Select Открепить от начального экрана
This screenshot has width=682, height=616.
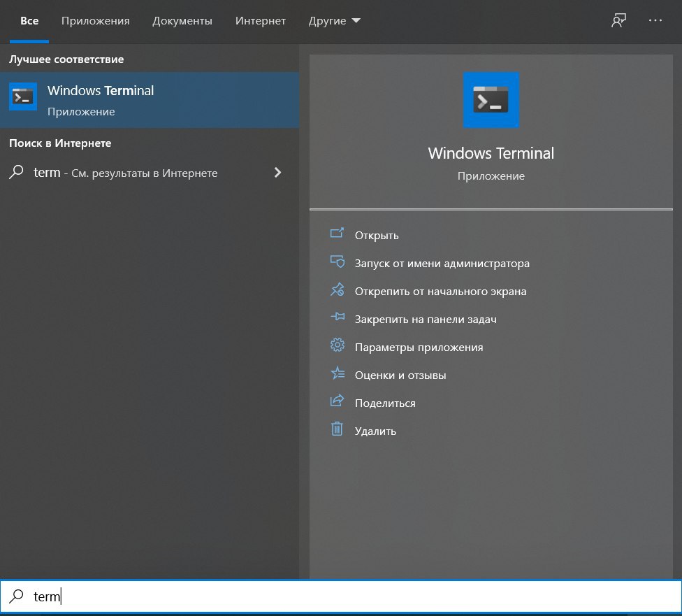click(x=440, y=292)
